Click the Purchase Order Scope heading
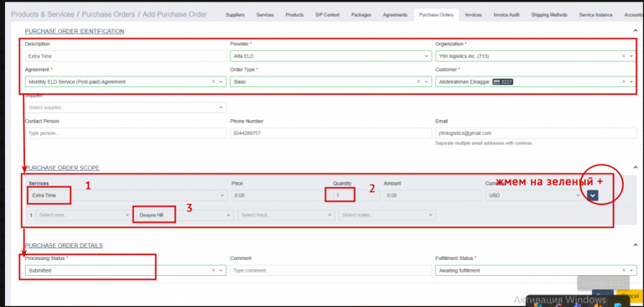Viewport: 644px width, 307px height. pos(62,168)
